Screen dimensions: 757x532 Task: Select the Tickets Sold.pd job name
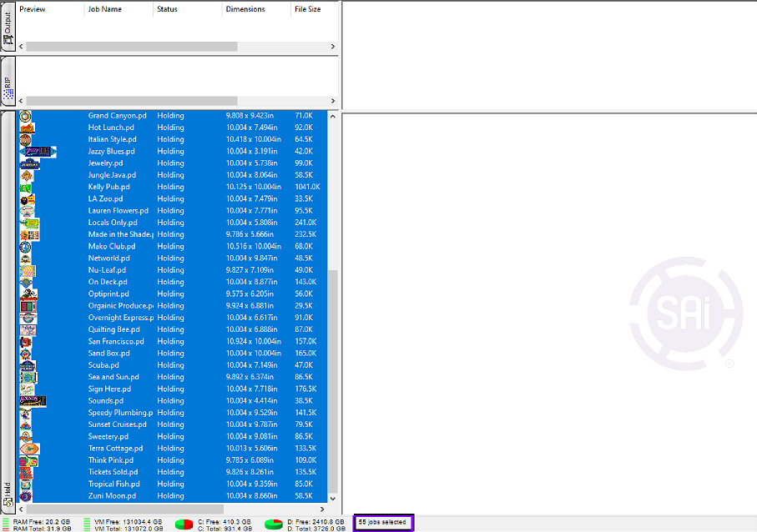click(x=113, y=472)
